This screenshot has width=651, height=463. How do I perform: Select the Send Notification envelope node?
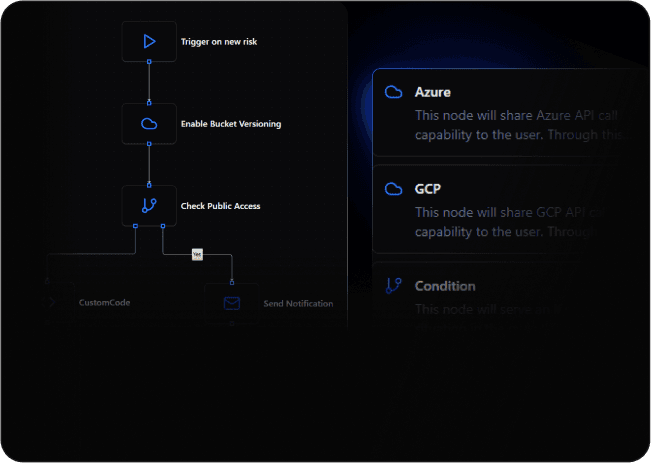pos(232,304)
